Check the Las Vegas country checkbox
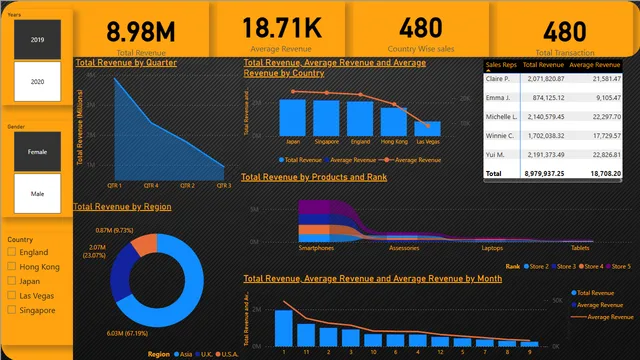The width and height of the screenshot is (640, 360). click(12, 295)
